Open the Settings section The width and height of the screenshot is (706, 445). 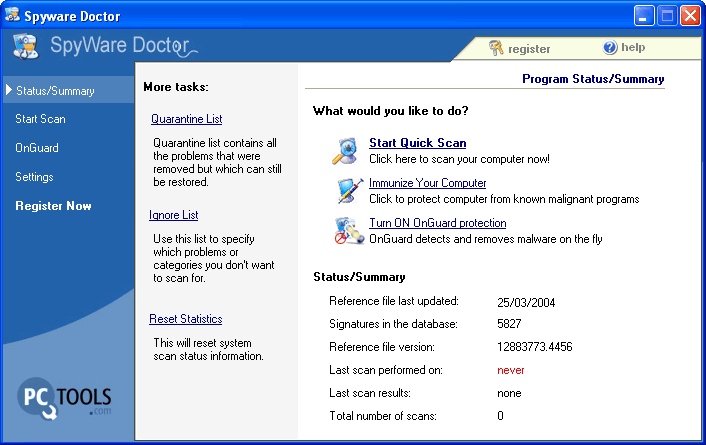(34, 177)
